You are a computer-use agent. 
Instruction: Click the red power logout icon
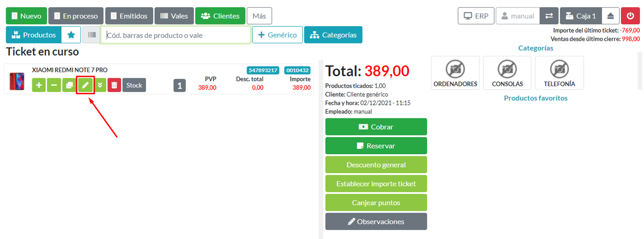(630, 16)
